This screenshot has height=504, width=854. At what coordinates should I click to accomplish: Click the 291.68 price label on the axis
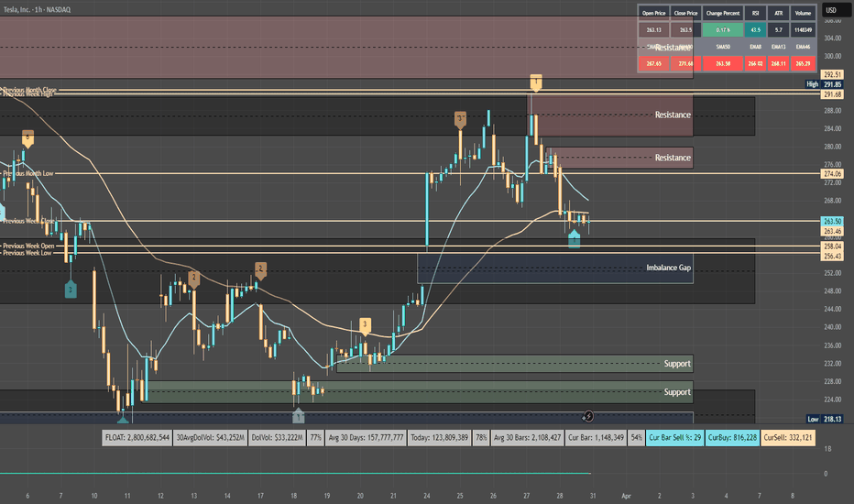tap(832, 94)
